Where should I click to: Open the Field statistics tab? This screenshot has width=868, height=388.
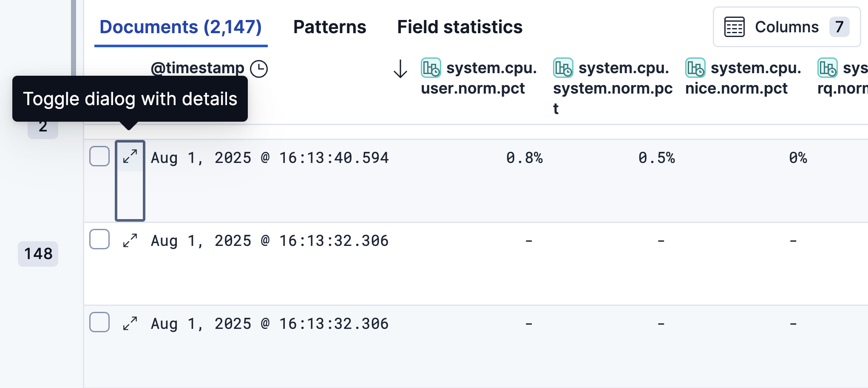460,26
